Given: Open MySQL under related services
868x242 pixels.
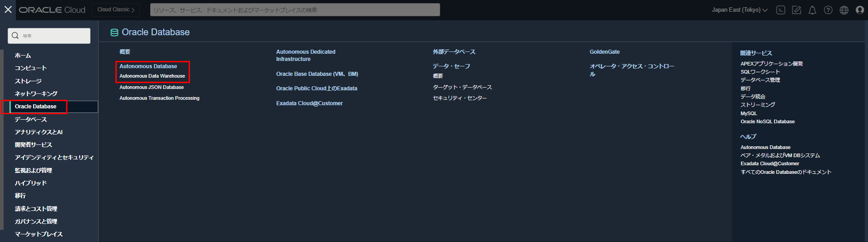Looking at the screenshot, I should 749,113.
